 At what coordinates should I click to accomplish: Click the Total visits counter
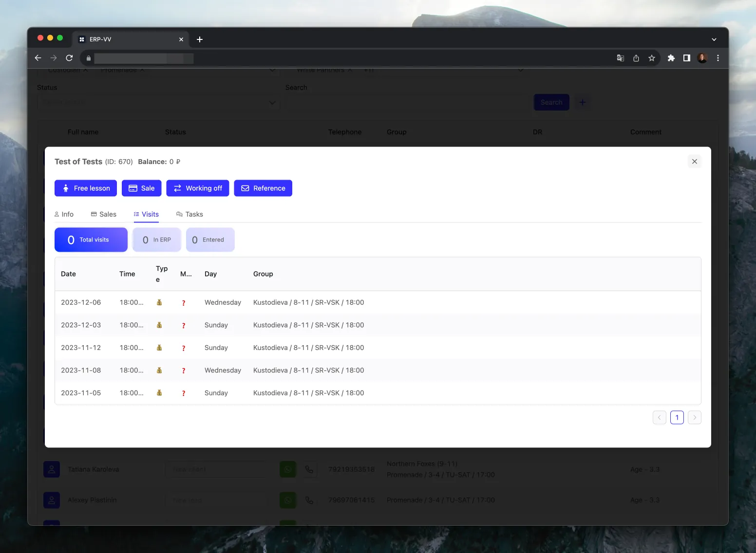(x=91, y=240)
